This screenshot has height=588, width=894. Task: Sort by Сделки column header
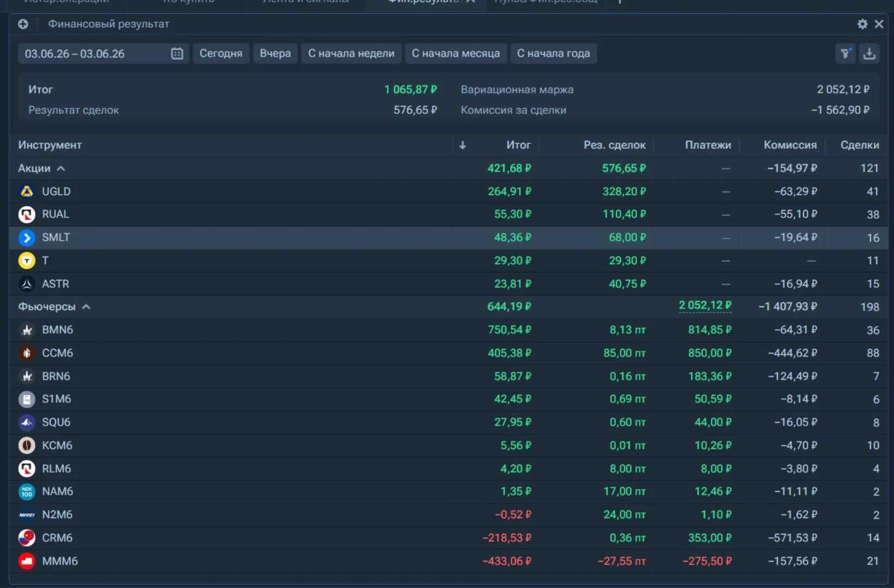(x=860, y=145)
